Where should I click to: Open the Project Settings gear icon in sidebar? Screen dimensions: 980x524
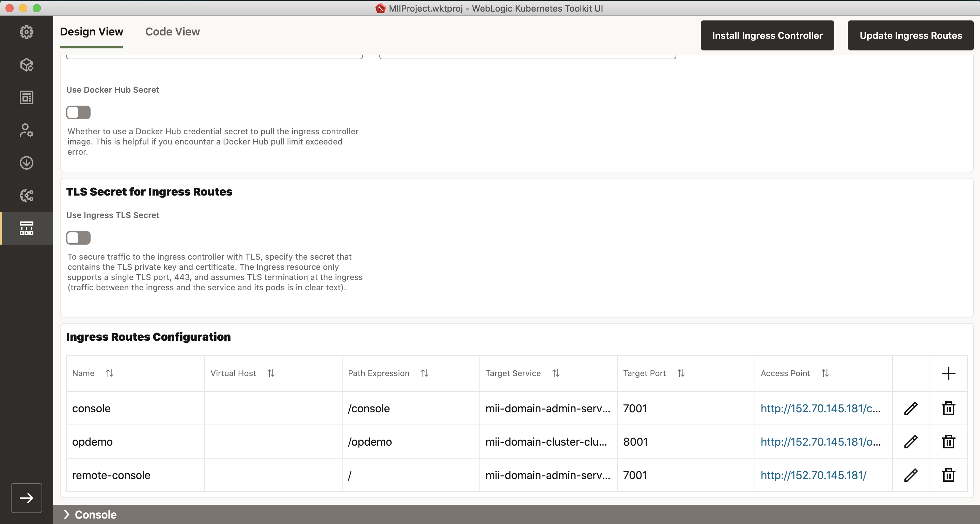tap(26, 32)
